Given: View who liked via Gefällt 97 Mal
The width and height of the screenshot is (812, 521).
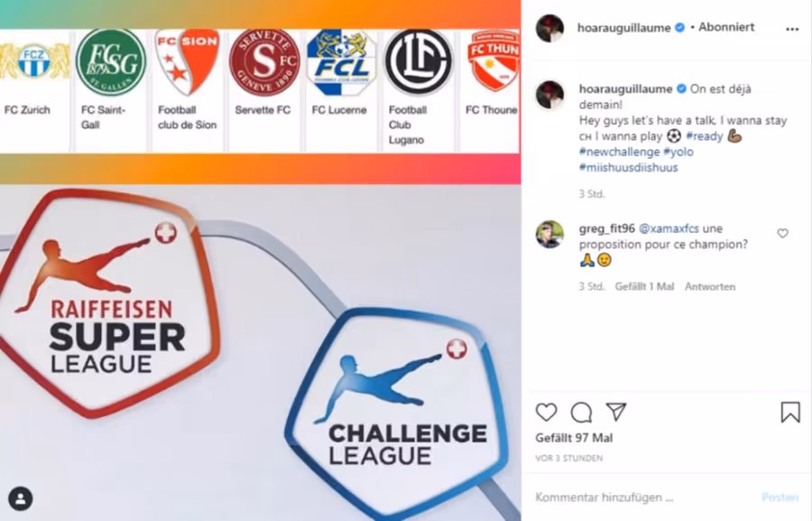Looking at the screenshot, I should (574, 438).
